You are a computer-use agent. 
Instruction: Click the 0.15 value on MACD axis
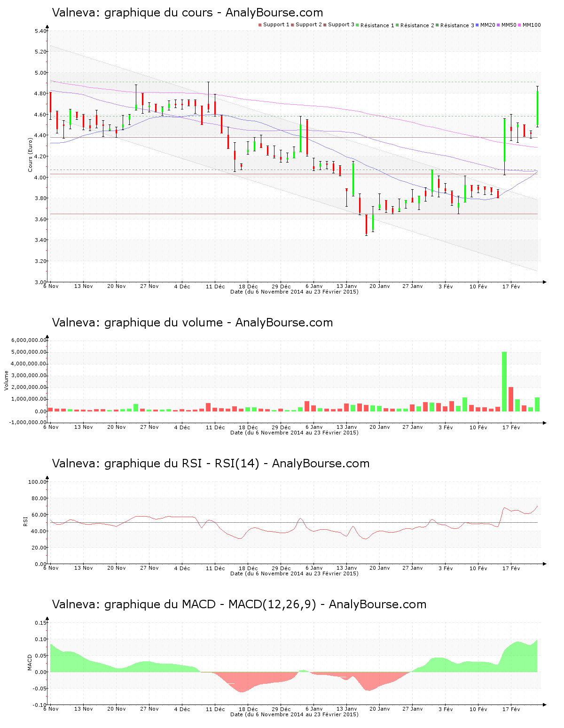coord(40,623)
